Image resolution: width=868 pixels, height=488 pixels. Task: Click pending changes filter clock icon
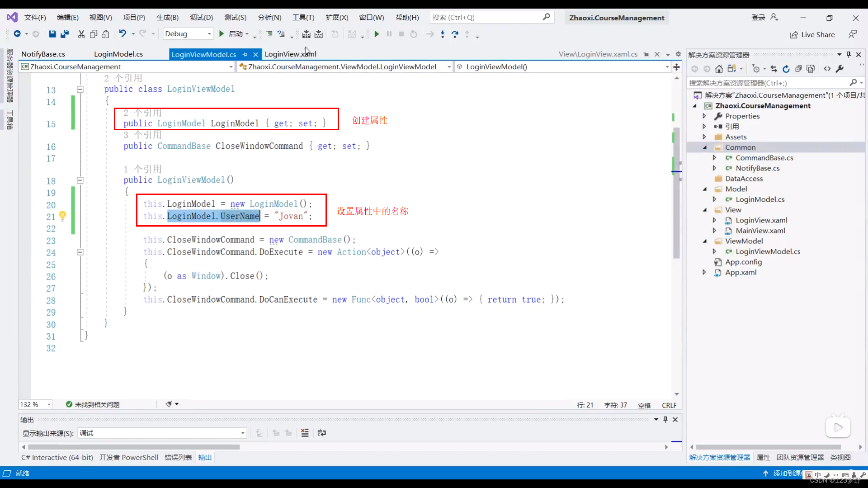pos(756,69)
